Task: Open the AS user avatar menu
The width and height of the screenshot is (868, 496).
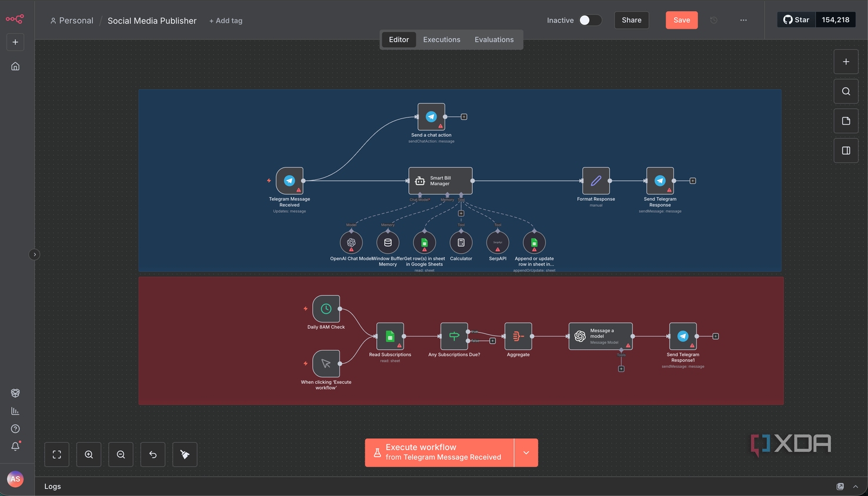Action: [x=15, y=479]
